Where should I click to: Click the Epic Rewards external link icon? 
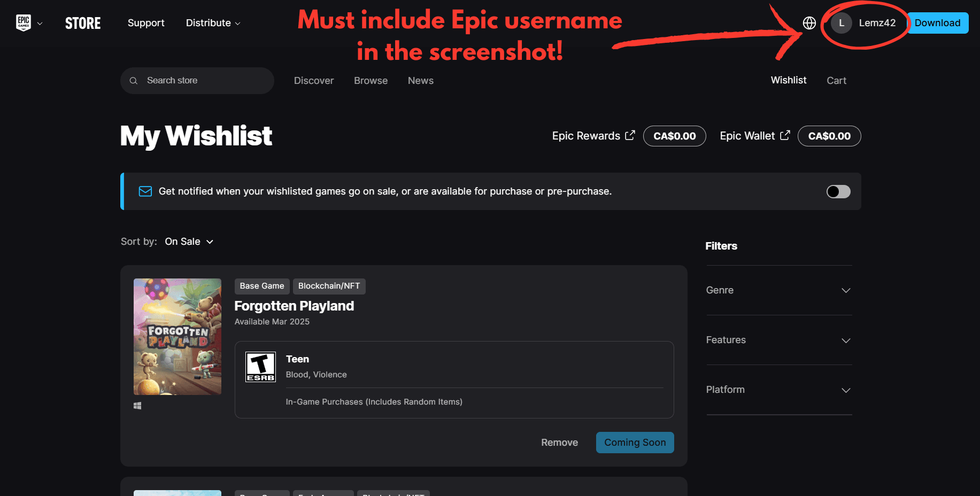tap(630, 135)
